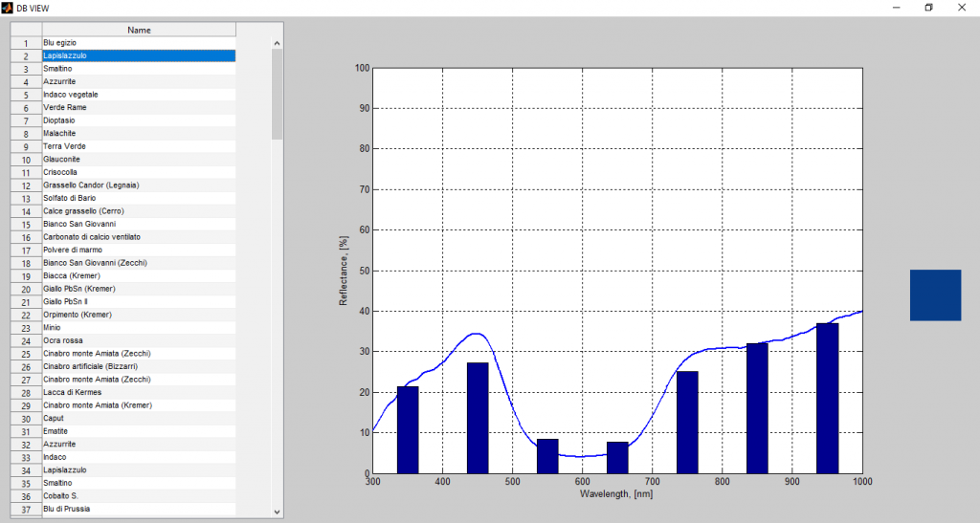The width and height of the screenshot is (980, 523).
Task: Click the chart bar at 950 nm
Action: (828, 398)
